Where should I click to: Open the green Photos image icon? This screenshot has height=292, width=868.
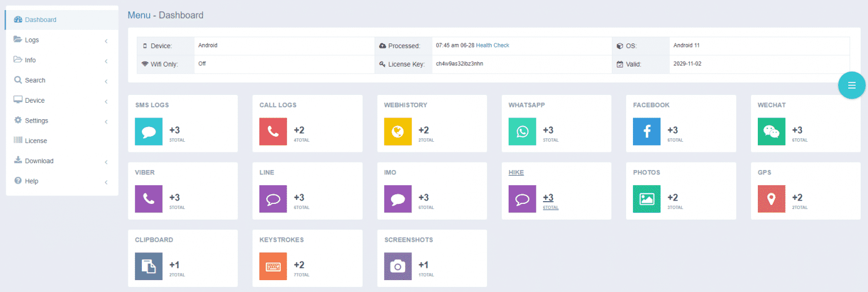tap(646, 199)
